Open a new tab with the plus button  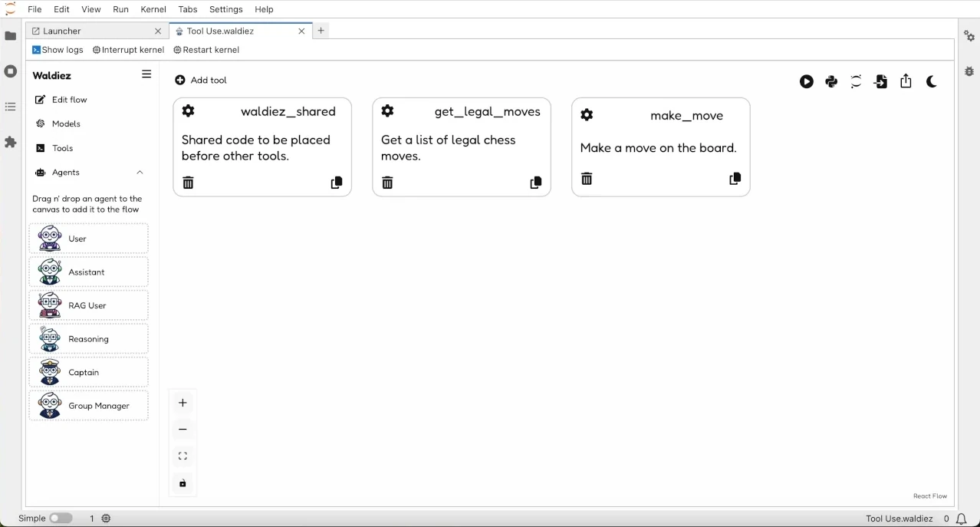point(321,30)
